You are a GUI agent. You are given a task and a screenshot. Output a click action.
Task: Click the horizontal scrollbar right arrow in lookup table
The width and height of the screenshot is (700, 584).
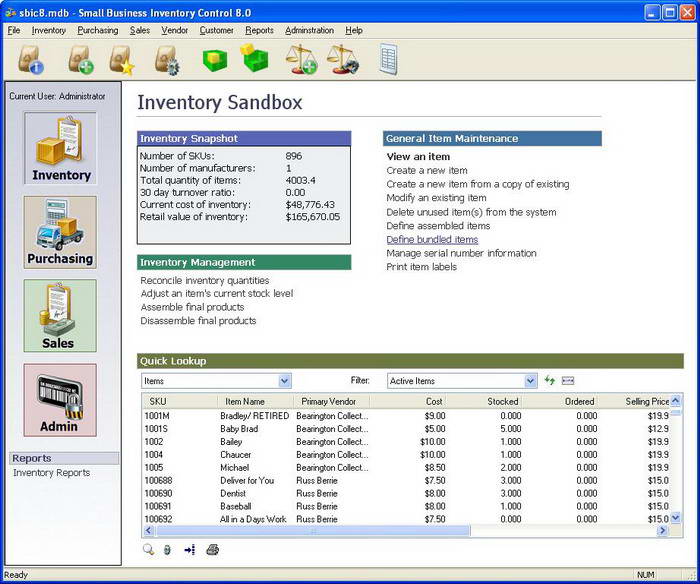pyautogui.click(x=662, y=530)
